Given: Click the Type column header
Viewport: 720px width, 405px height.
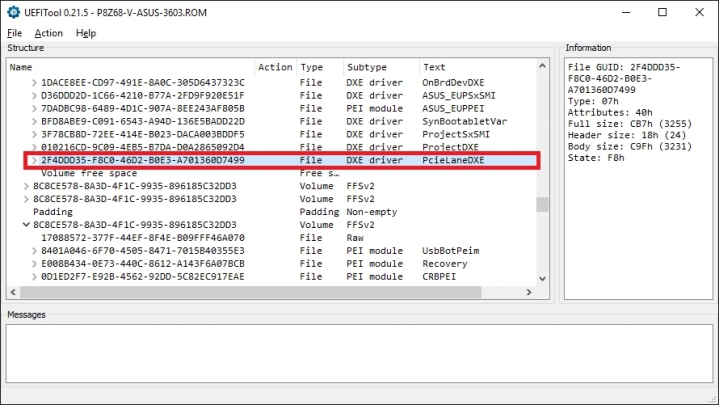Looking at the screenshot, I should point(320,67).
